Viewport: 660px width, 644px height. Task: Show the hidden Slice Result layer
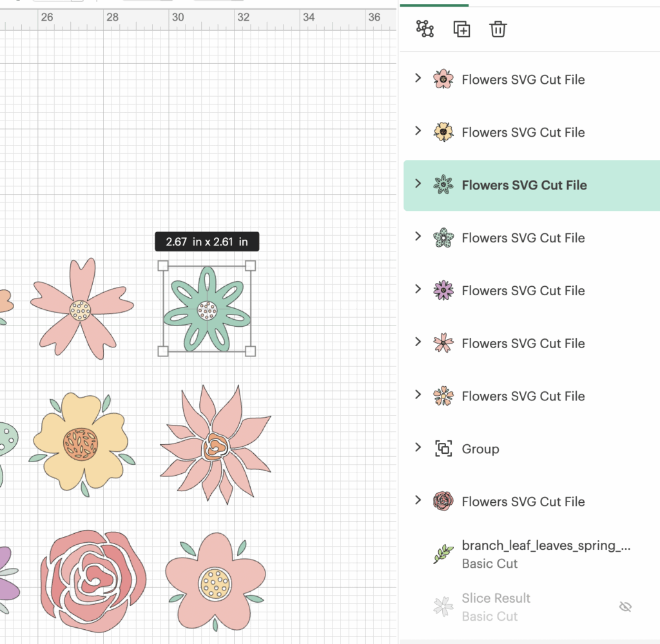(624, 607)
